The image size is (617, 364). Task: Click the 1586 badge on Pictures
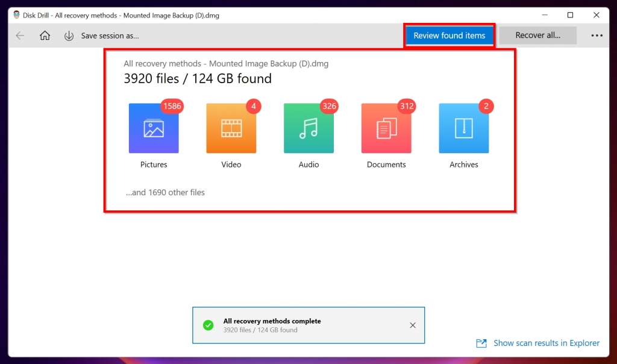pyautogui.click(x=171, y=106)
